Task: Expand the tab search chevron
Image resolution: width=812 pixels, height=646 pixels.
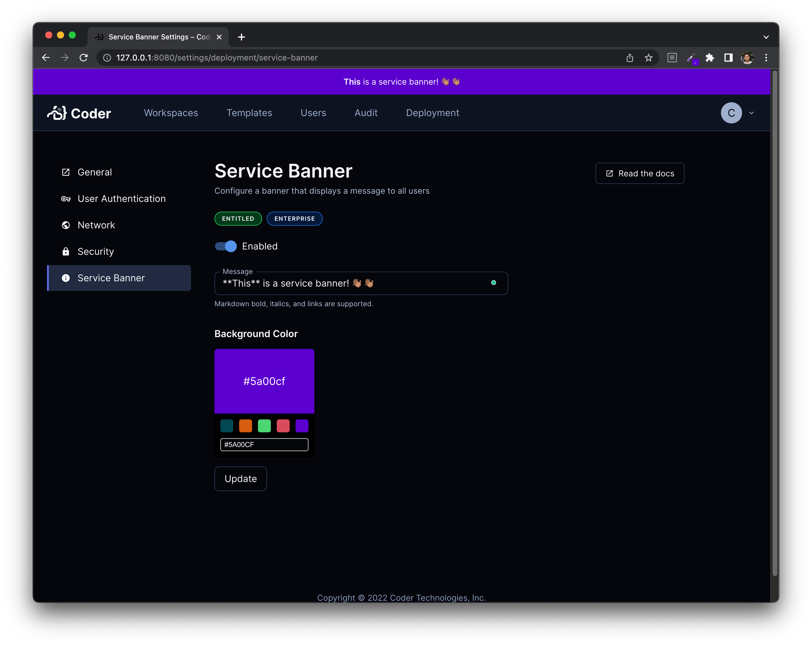Action: point(766,37)
